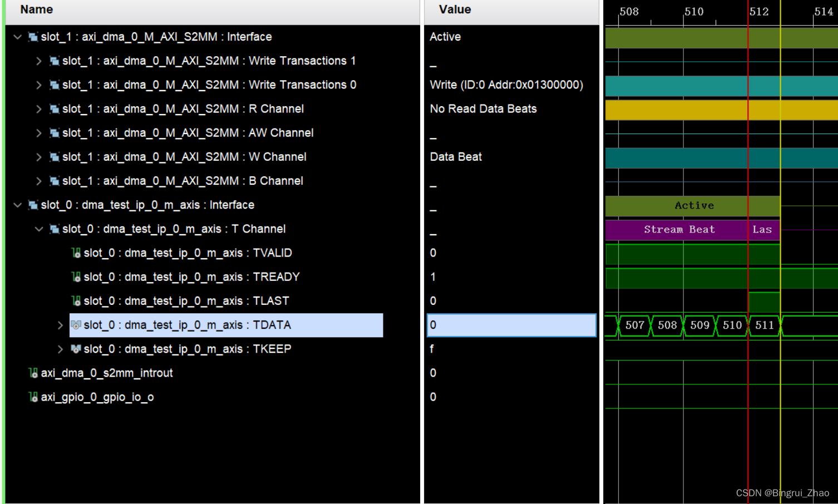Click the interface icon beside slot_0 m_axis Interface
838x504 pixels.
pos(33,205)
